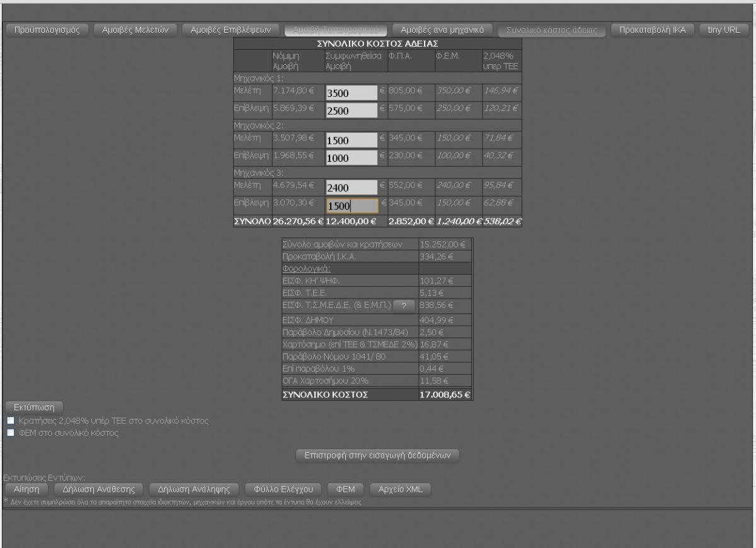
Task: Open the Αίτηση form printout
Action: (x=26, y=489)
